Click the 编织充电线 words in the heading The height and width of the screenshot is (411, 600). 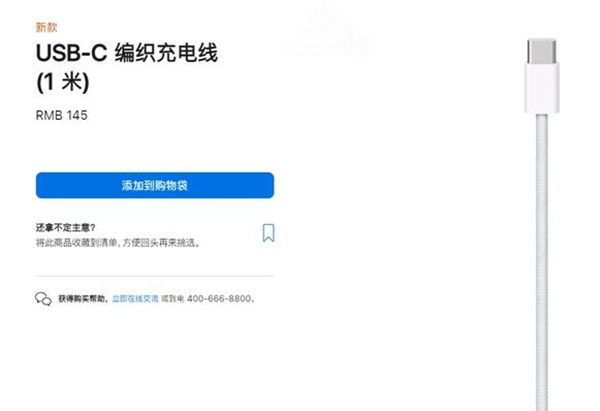tap(166, 52)
